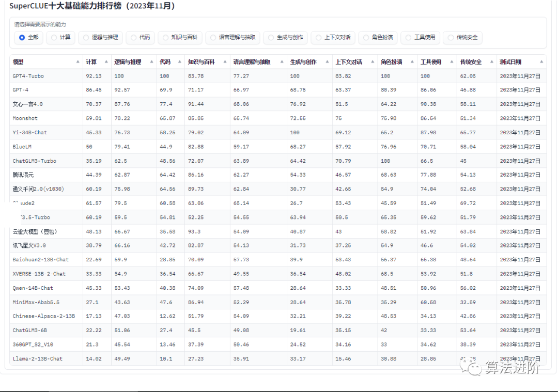Click ChatGLM3-Turbo model name
This screenshot has width=558, height=392.
click(x=34, y=161)
